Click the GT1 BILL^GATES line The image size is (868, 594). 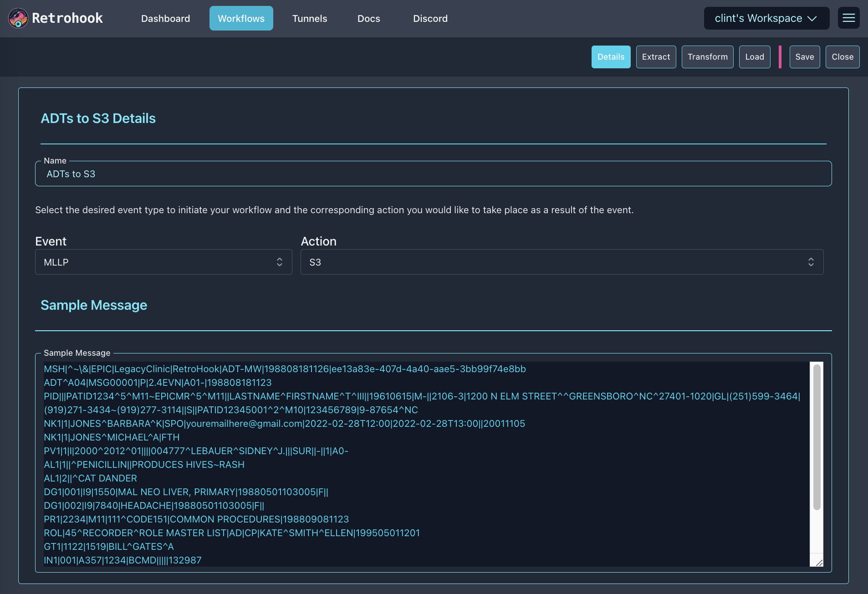(109, 547)
